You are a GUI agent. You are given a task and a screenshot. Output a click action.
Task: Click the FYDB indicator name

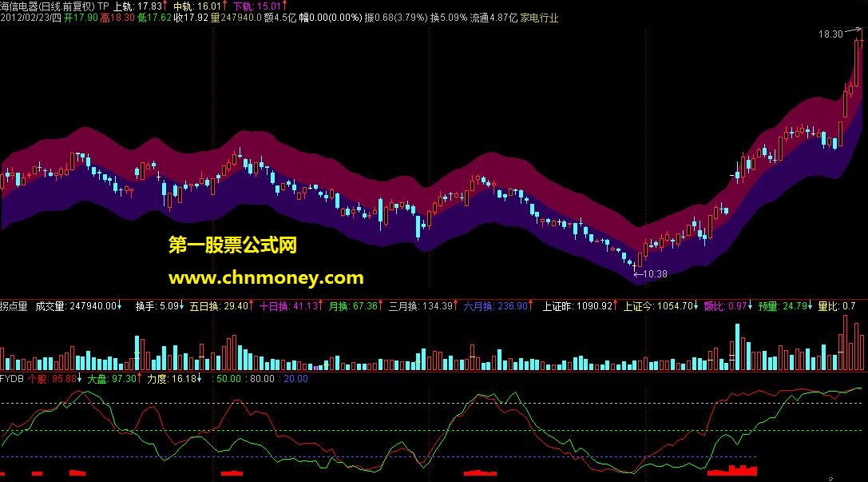[12, 379]
